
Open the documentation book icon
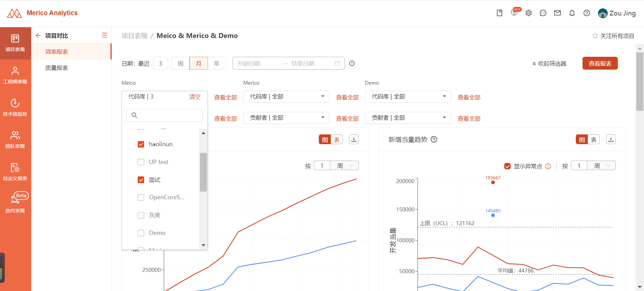coord(500,13)
